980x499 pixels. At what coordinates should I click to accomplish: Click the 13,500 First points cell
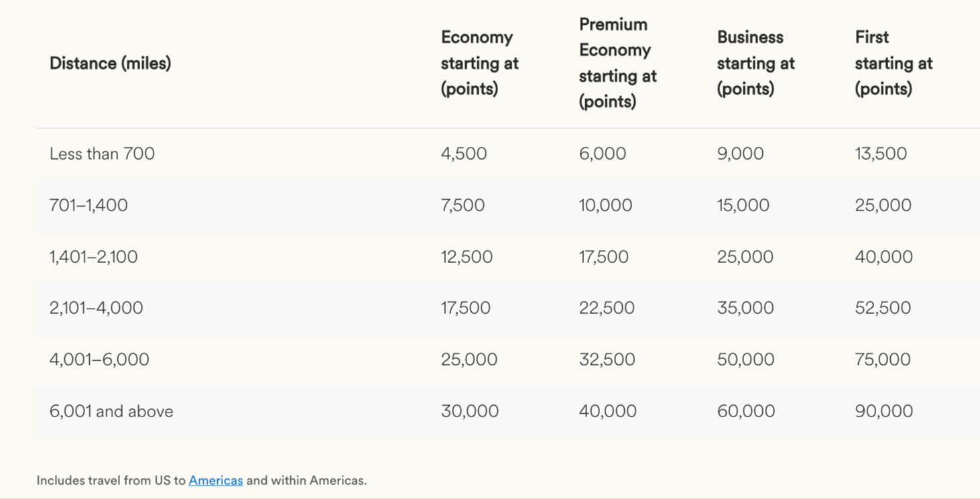(881, 154)
